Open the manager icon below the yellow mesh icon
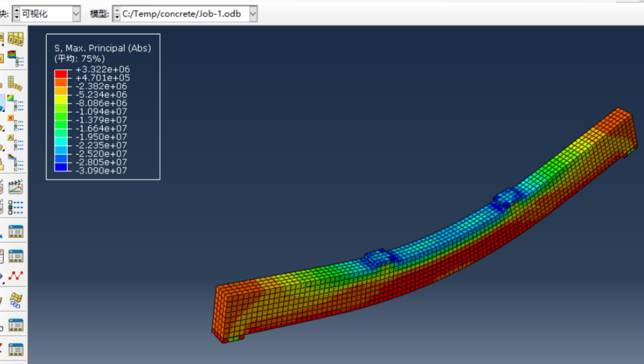 click(x=16, y=325)
